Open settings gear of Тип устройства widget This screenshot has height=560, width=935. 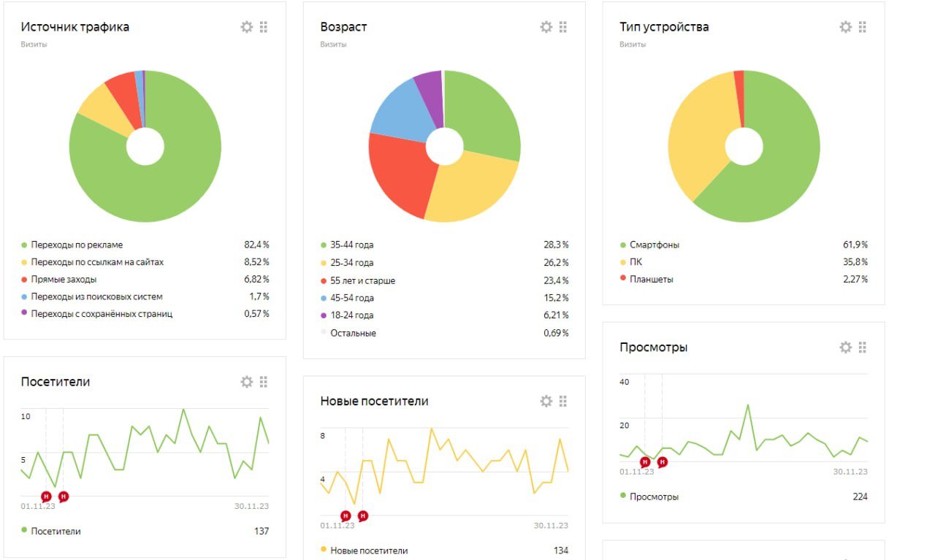[x=846, y=27]
